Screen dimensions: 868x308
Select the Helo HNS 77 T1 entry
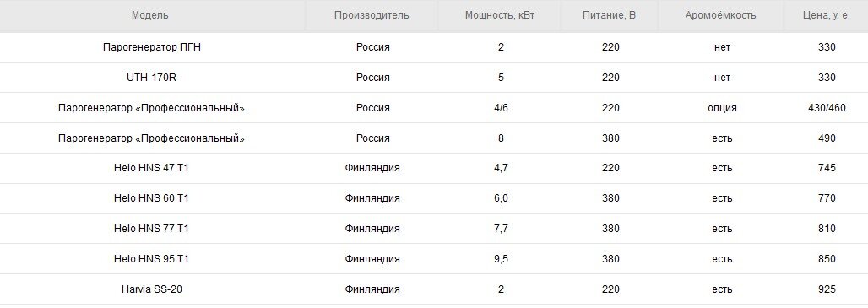point(151,229)
